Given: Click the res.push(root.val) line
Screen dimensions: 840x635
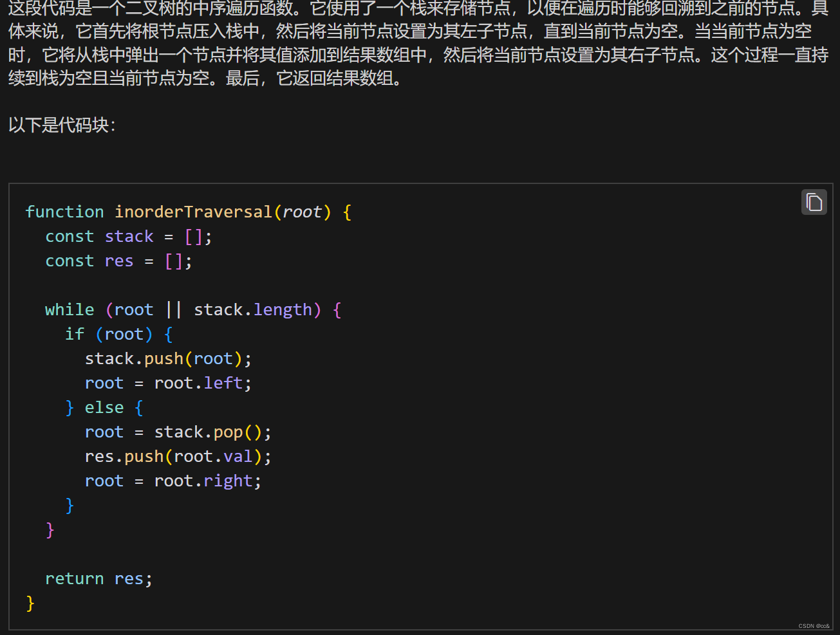Looking at the screenshot, I should point(177,456).
